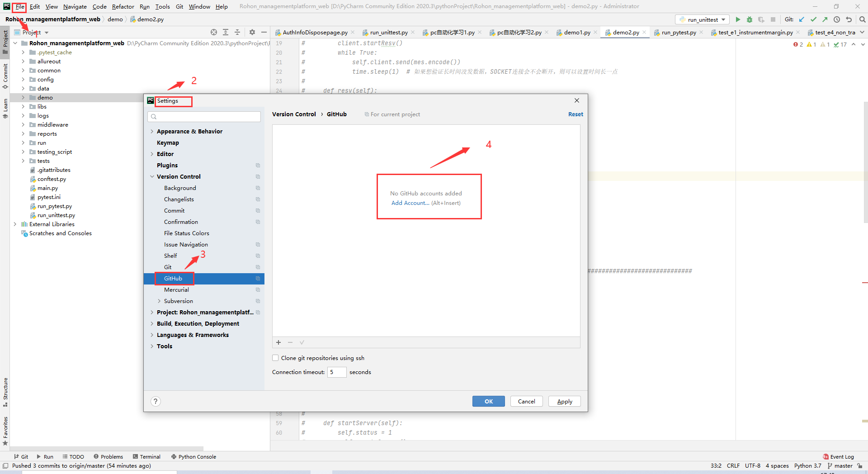The image size is (868, 474).
Task: Run the run_unittest configuration
Action: [x=738, y=19]
